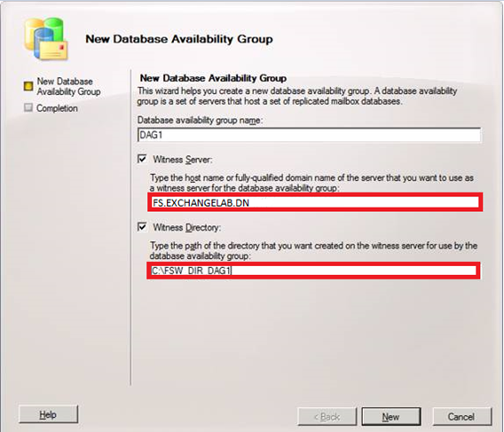The width and height of the screenshot is (504, 432).
Task: Click the witness server host name instruction text
Action: point(311,183)
